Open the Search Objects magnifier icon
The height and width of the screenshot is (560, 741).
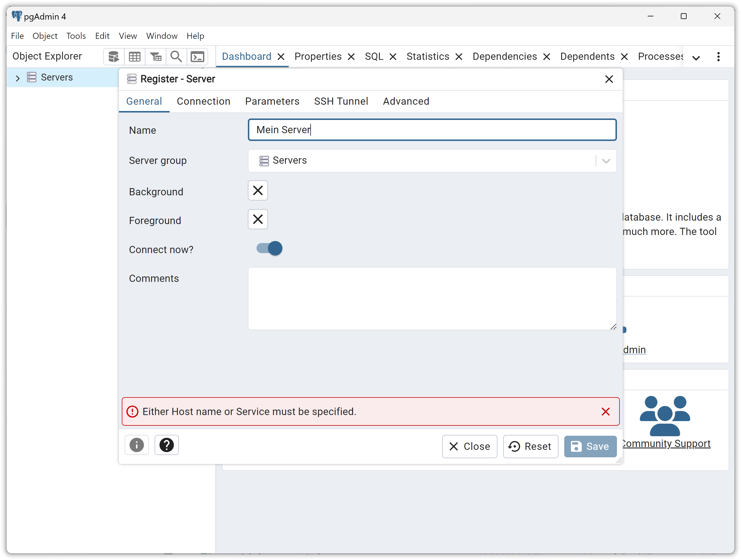click(176, 57)
